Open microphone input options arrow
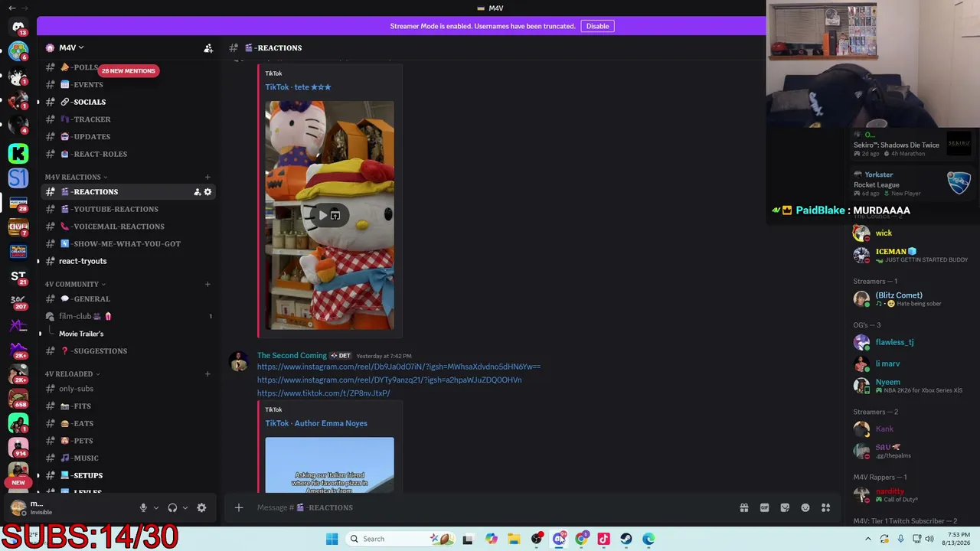Screen dimensions: 980x551 pyautogui.click(x=156, y=507)
